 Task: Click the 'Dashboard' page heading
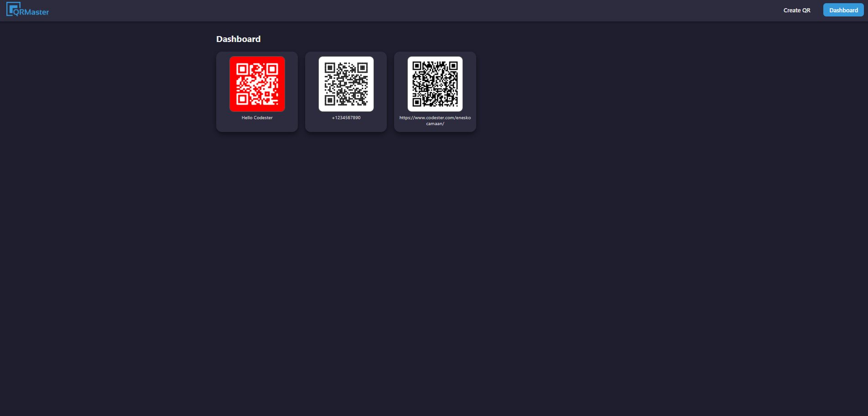[x=239, y=39]
